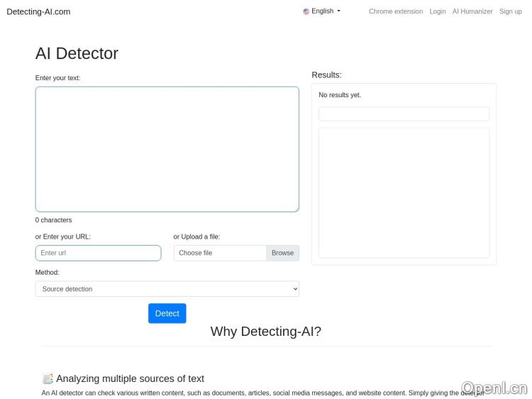Click the large empty results output box
The image size is (532, 399).
[x=404, y=192]
